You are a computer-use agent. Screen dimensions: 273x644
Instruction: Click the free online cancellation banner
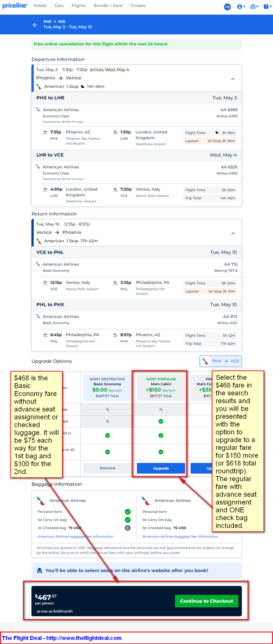(x=136, y=44)
